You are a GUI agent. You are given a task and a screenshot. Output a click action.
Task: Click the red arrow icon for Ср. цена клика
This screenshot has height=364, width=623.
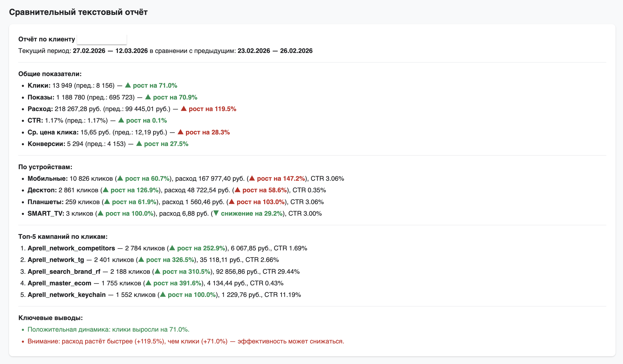181,132
